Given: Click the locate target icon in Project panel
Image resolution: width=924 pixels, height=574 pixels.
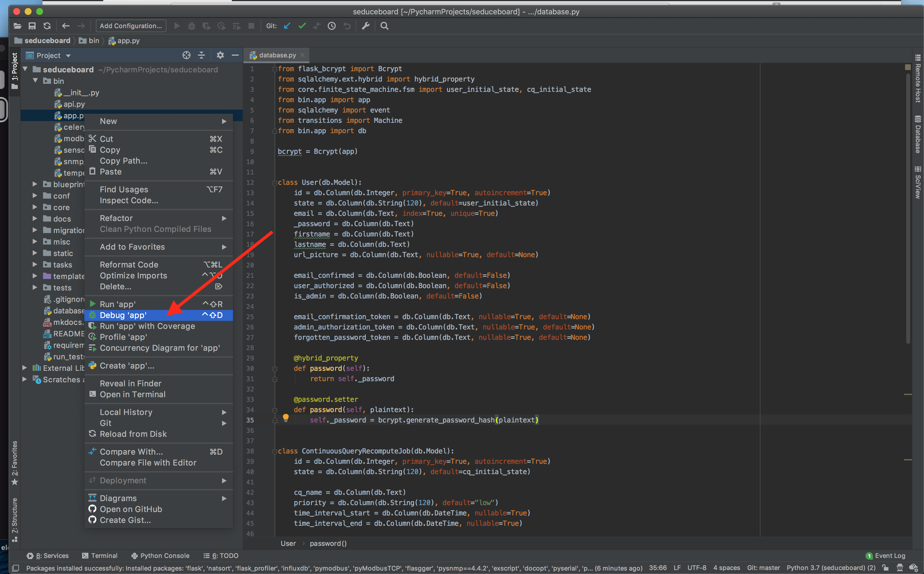Looking at the screenshot, I should point(186,55).
